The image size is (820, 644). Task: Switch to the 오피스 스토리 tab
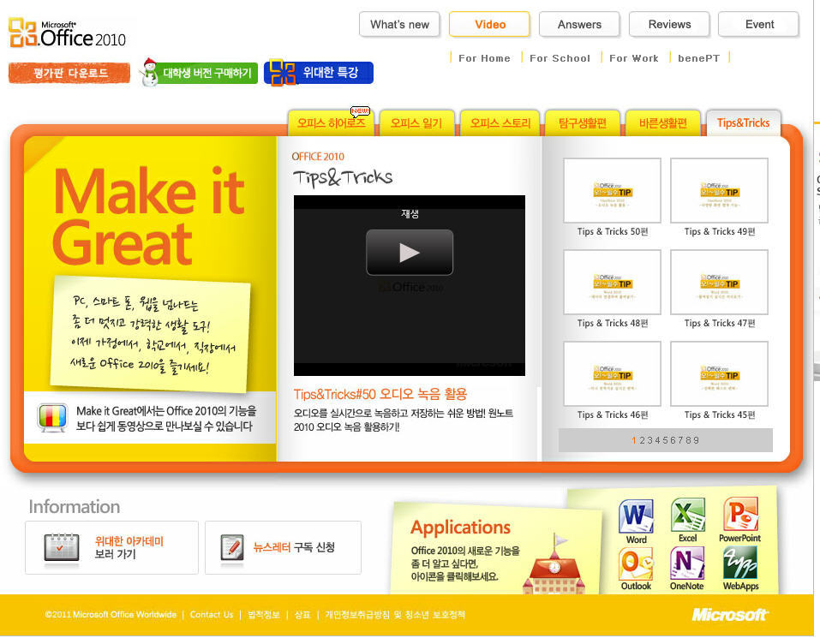point(500,123)
